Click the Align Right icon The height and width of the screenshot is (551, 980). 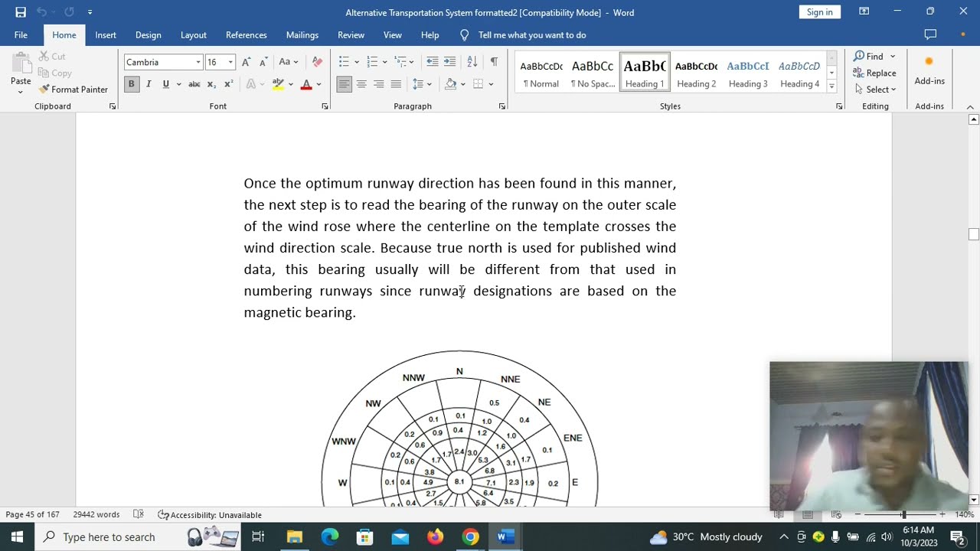point(378,84)
